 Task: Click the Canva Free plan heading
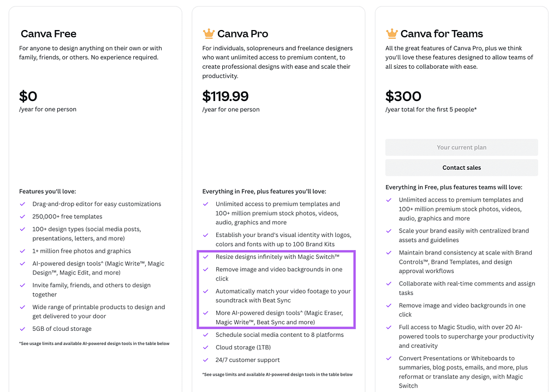49,34
